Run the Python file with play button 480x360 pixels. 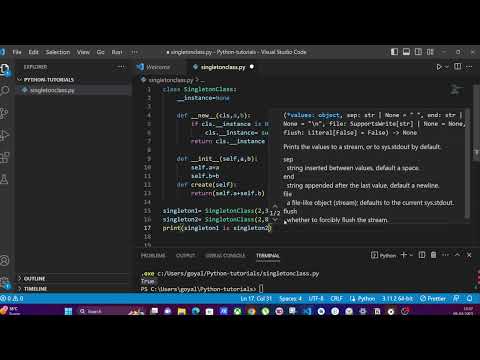coord(439,67)
